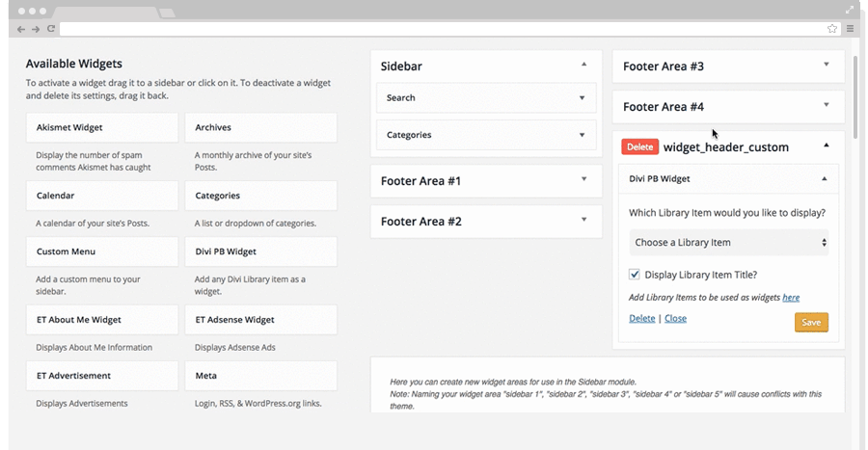Viewport: 868px width, 450px height.
Task: Select the ET Advertisement widget
Action: pyautogui.click(x=102, y=376)
